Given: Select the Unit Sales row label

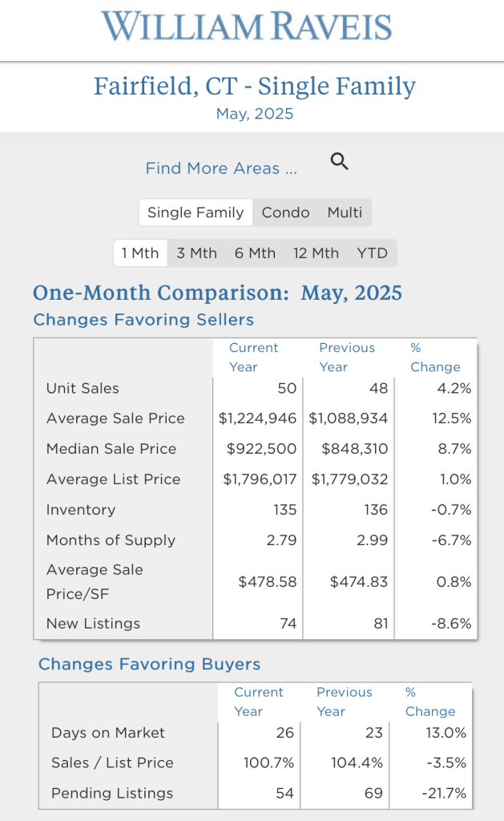Looking at the screenshot, I should click(83, 388).
